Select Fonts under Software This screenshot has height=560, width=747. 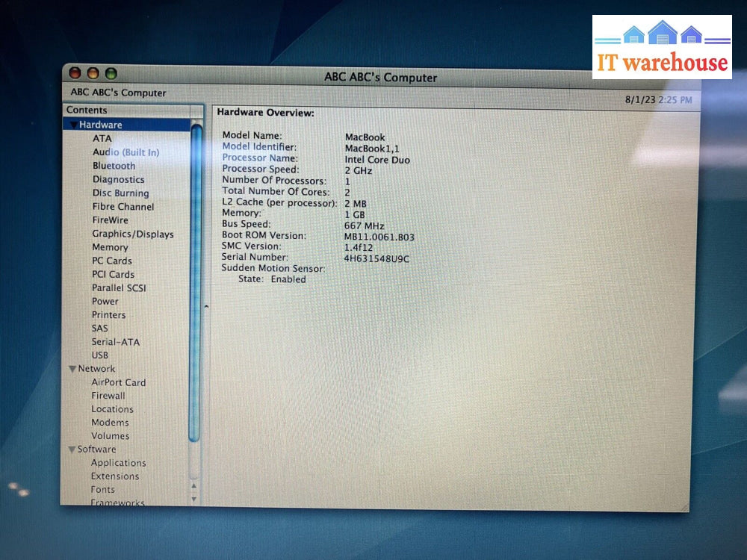pyautogui.click(x=102, y=490)
